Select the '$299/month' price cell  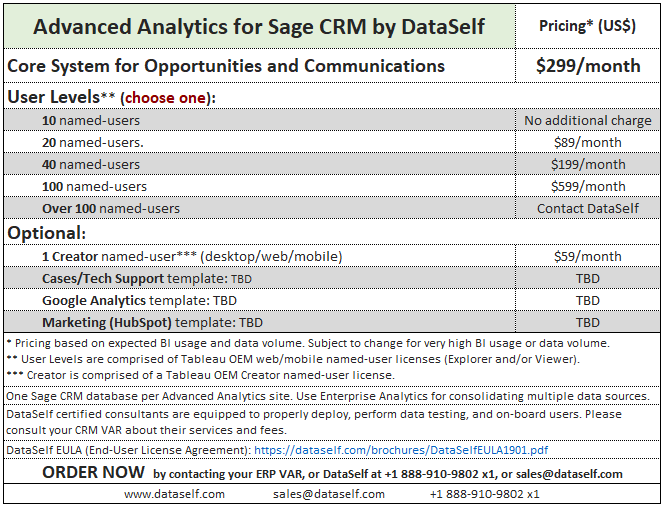[588, 66]
